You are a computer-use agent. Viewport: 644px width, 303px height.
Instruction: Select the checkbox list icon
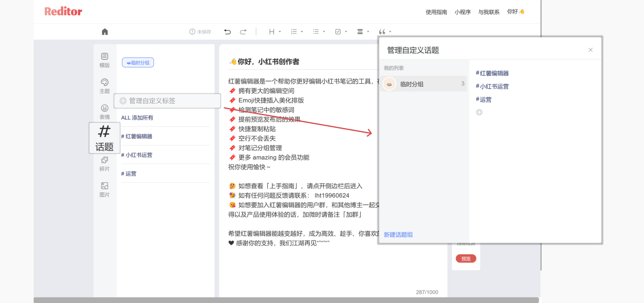pyautogui.click(x=338, y=32)
